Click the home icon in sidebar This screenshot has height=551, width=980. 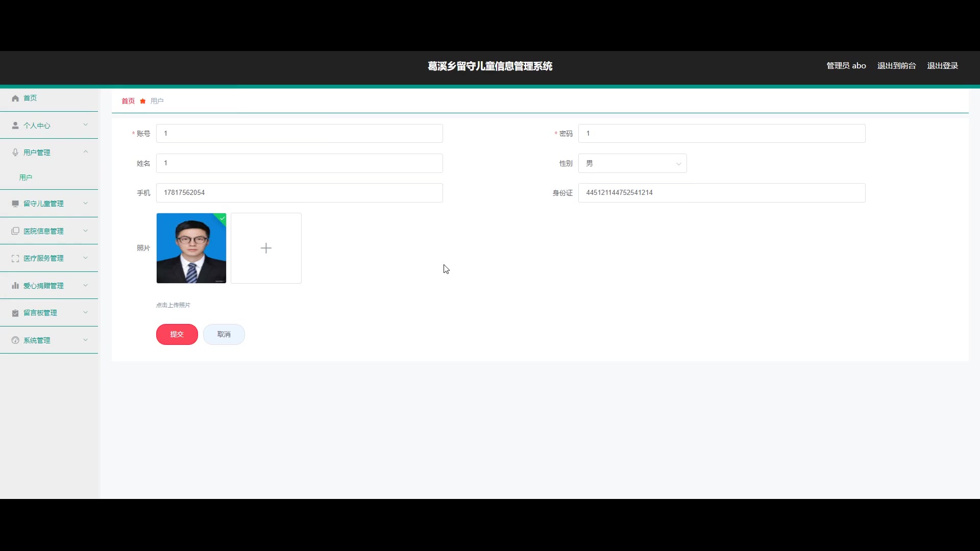point(15,98)
